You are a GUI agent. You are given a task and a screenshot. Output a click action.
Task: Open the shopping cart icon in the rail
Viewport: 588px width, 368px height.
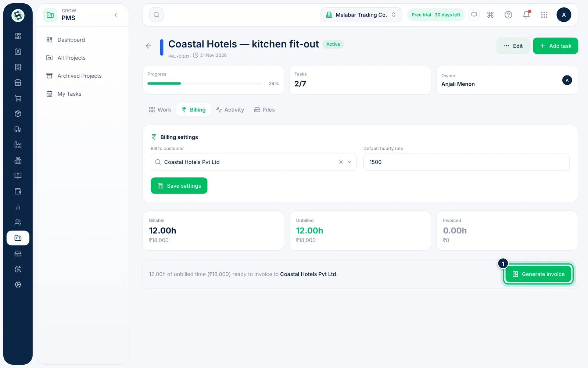click(x=18, y=98)
